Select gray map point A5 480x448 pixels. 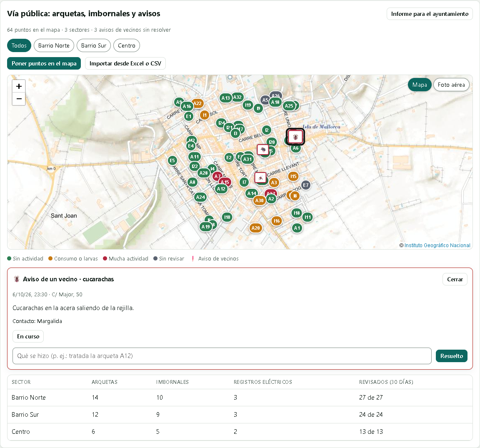(x=265, y=100)
